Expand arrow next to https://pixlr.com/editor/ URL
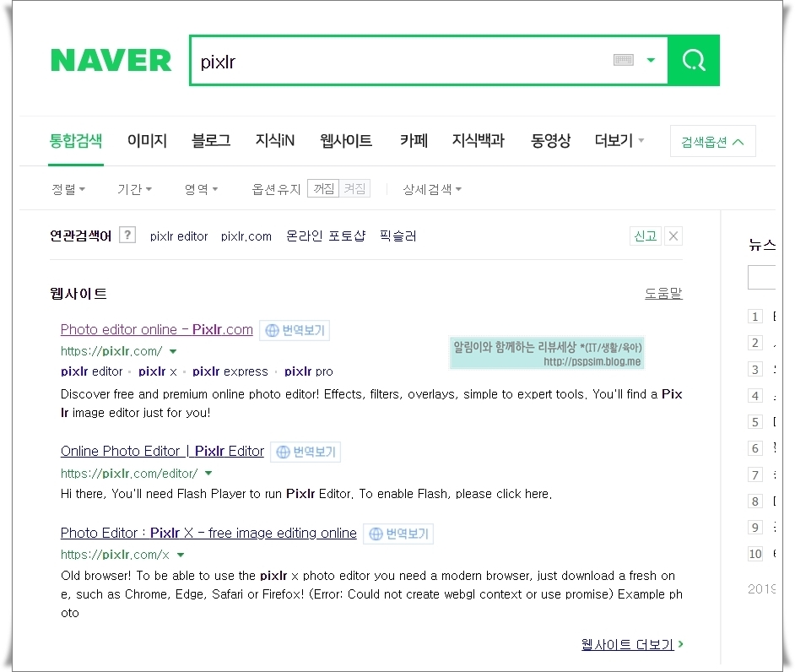This screenshot has width=795, height=672. tap(208, 474)
